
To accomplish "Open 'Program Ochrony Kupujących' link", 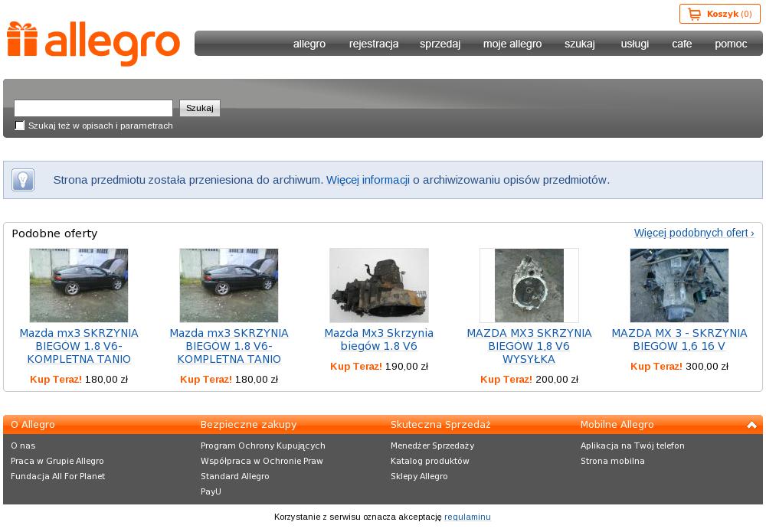I will tap(263, 446).
